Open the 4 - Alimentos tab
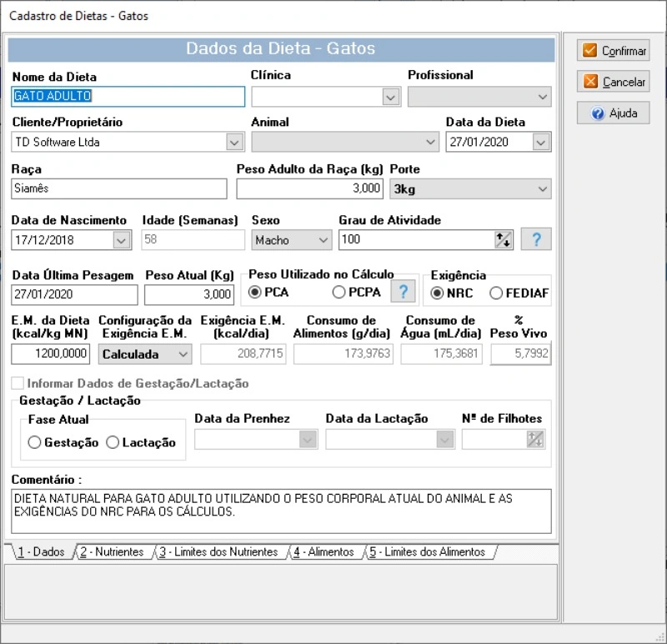Viewport: 667px width, 644px height. tap(324, 551)
